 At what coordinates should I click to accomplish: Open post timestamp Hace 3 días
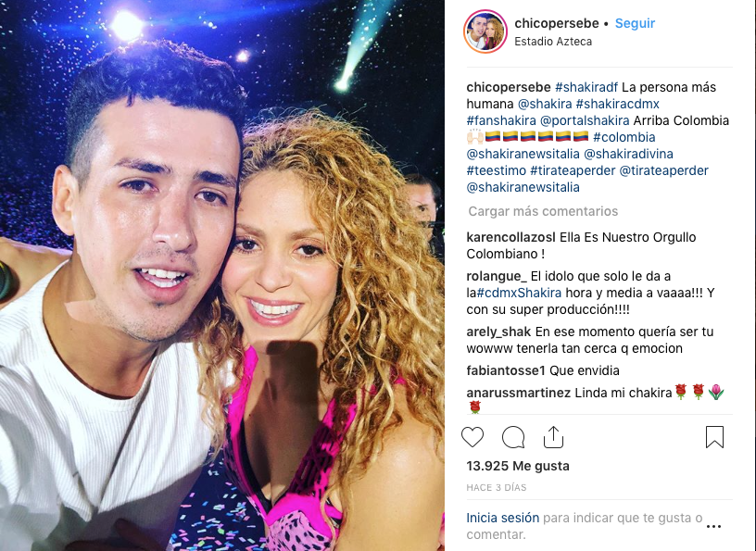497,487
